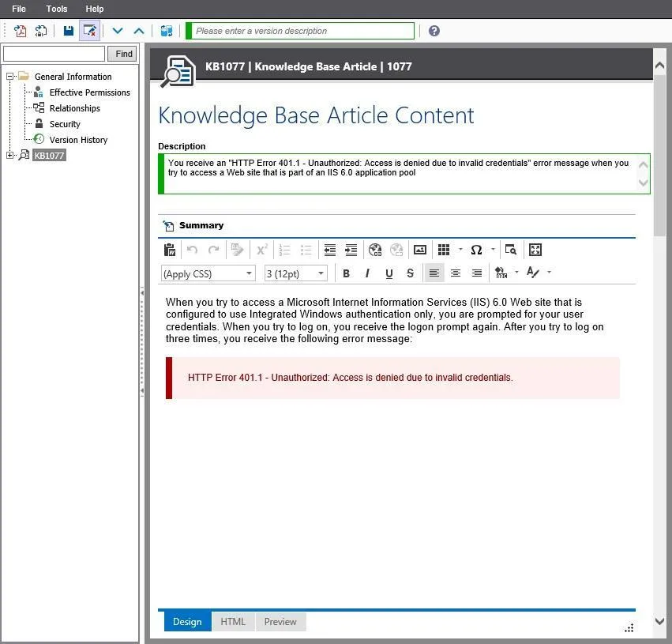Insert a bulleted list

[306, 250]
